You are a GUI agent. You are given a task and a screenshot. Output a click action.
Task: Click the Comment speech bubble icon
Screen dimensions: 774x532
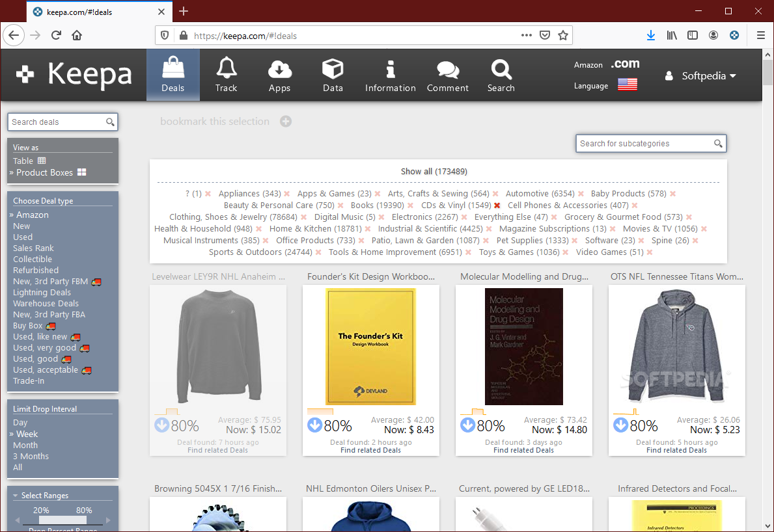coord(447,69)
